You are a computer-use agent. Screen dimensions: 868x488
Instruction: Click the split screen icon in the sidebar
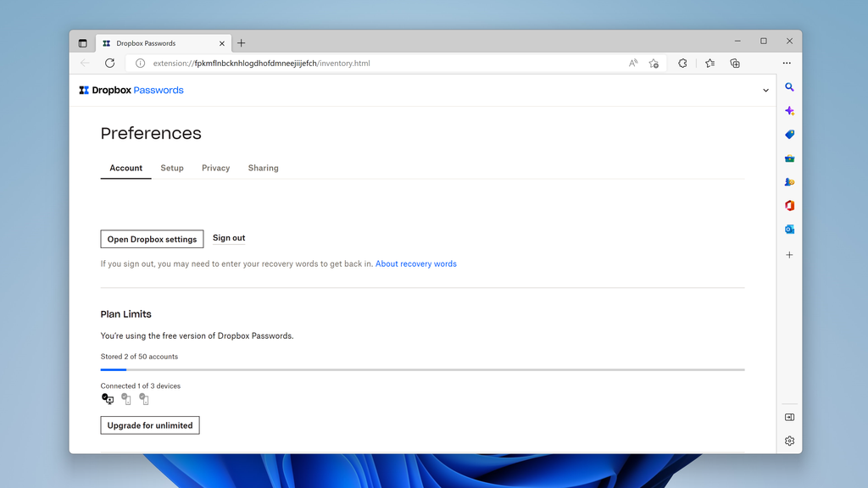point(789,417)
